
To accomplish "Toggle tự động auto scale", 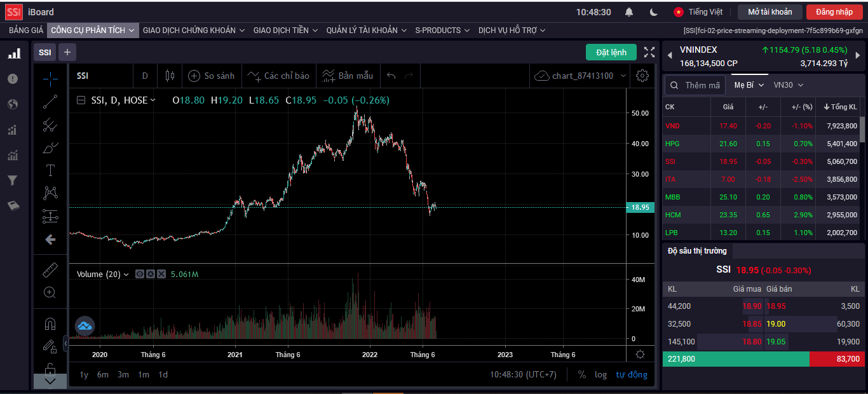I will click(632, 374).
